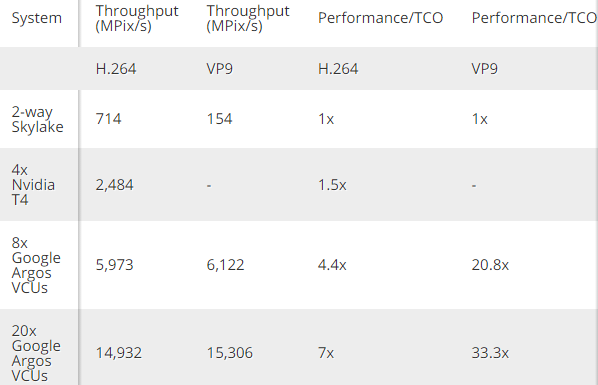Select the first Throughput (MPix/s) header
This screenshot has width=598, height=385.
137,18
